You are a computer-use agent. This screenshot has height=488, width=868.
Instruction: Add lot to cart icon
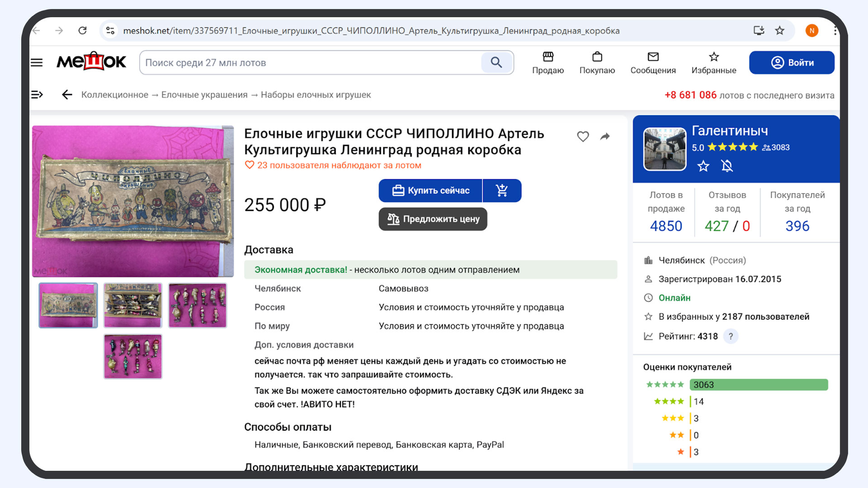pyautogui.click(x=502, y=191)
